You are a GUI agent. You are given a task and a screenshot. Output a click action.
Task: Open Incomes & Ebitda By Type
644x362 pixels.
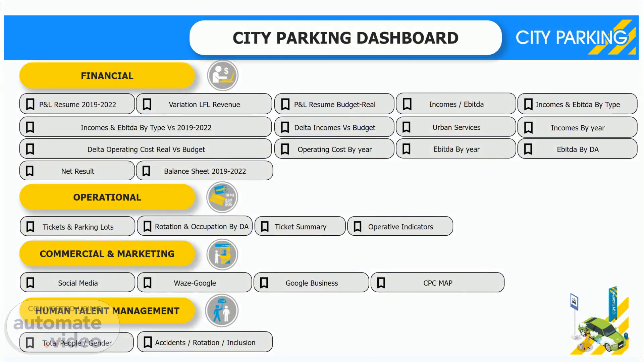577,104
